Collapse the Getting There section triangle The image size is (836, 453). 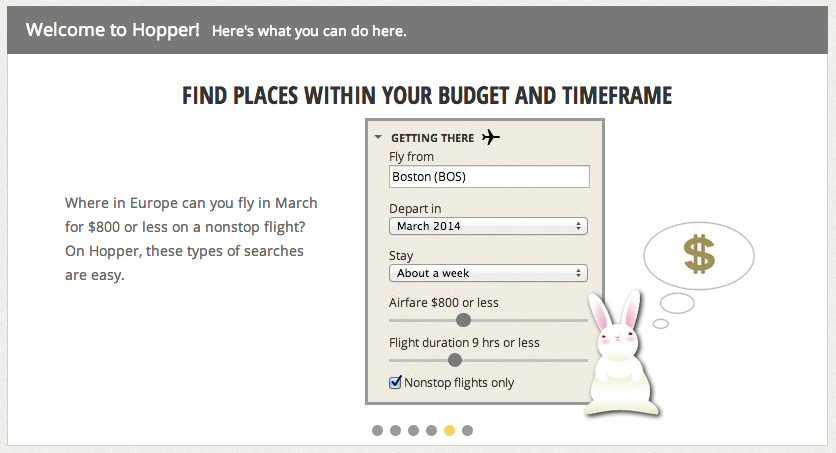click(379, 138)
